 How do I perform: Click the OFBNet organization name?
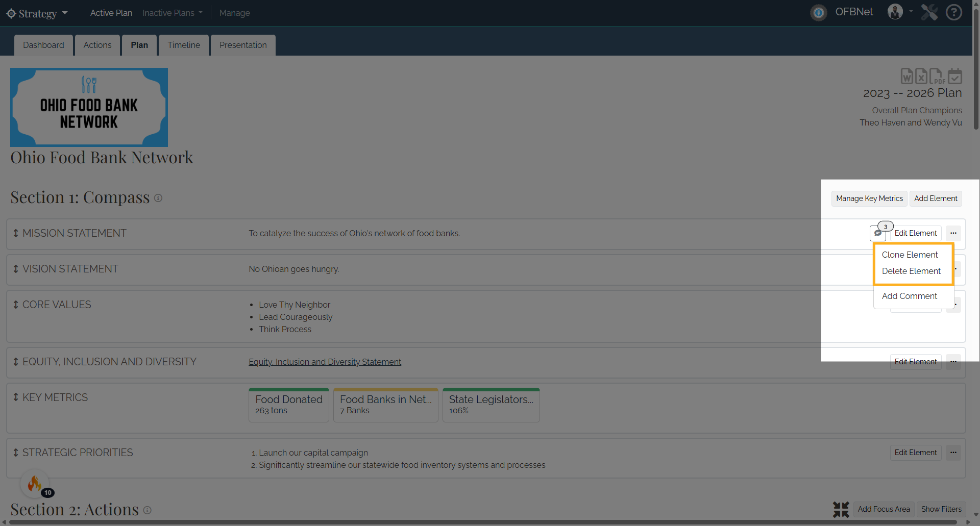click(854, 12)
